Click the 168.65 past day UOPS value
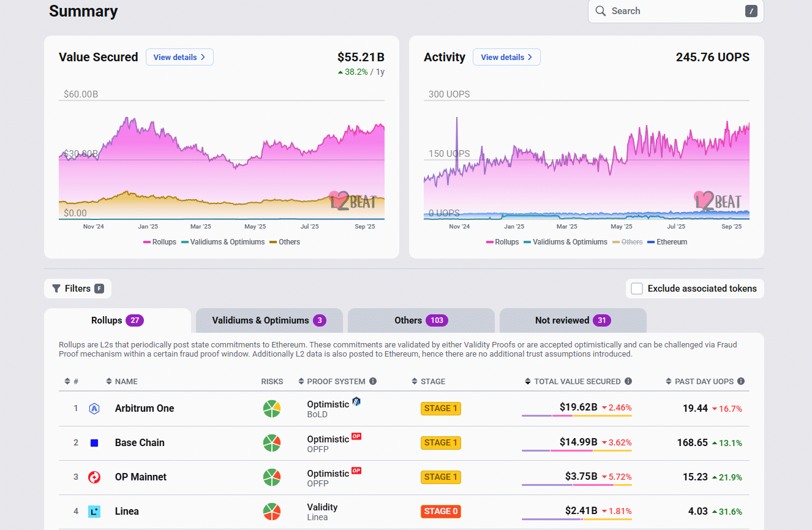 click(x=693, y=443)
